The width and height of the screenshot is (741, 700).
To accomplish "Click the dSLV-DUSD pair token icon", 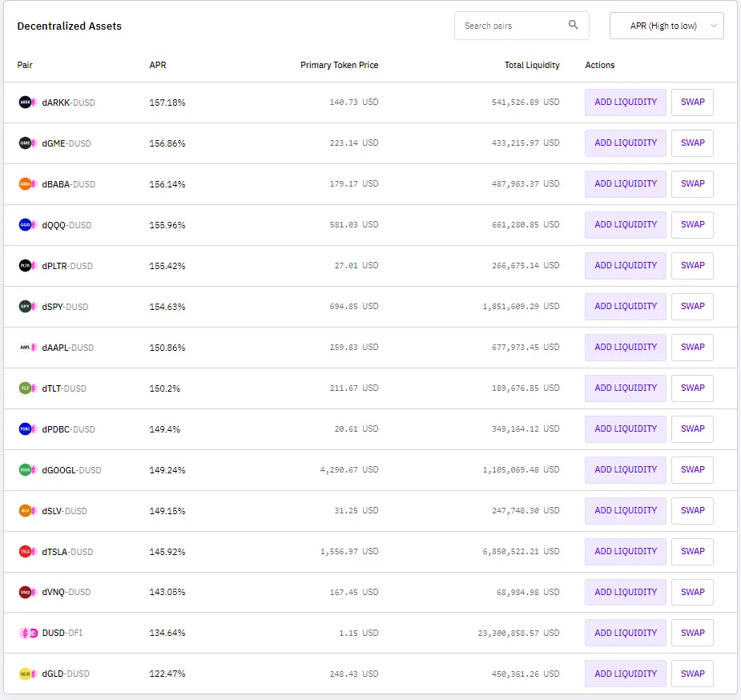I will click(28, 511).
